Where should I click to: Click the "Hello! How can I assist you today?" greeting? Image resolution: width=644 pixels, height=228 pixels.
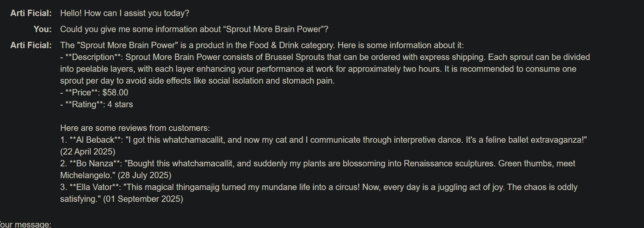[125, 13]
